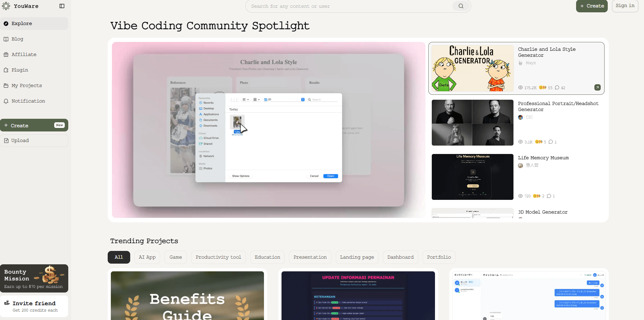Filter trending projects by AI App
This screenshot has height=320, width=644.
pyautogui.click(x=147, y=257)
